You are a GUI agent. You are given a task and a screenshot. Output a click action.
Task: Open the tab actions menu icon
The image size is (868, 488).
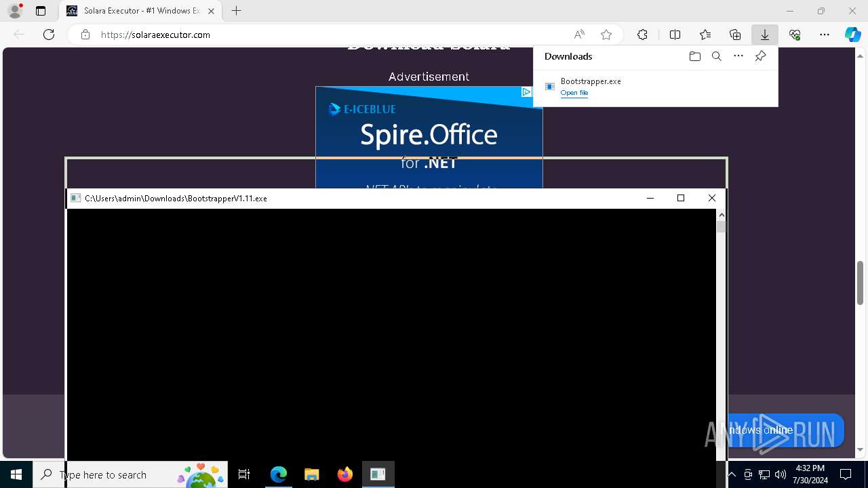point(41,11)
